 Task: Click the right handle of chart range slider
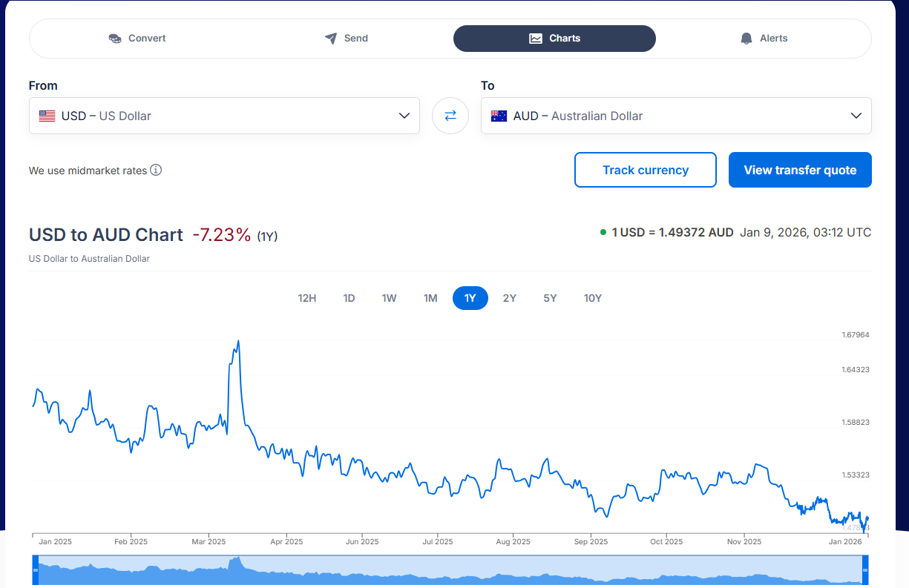865,569
